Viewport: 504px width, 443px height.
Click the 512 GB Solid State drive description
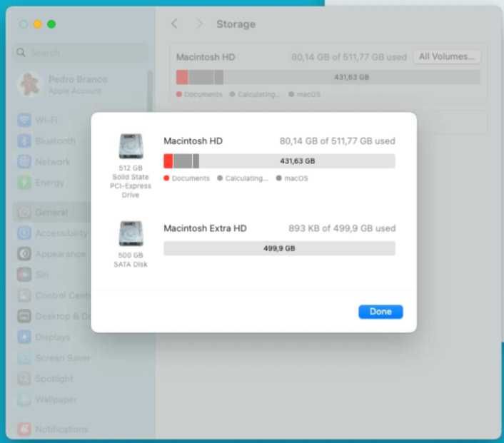[131, 181]
